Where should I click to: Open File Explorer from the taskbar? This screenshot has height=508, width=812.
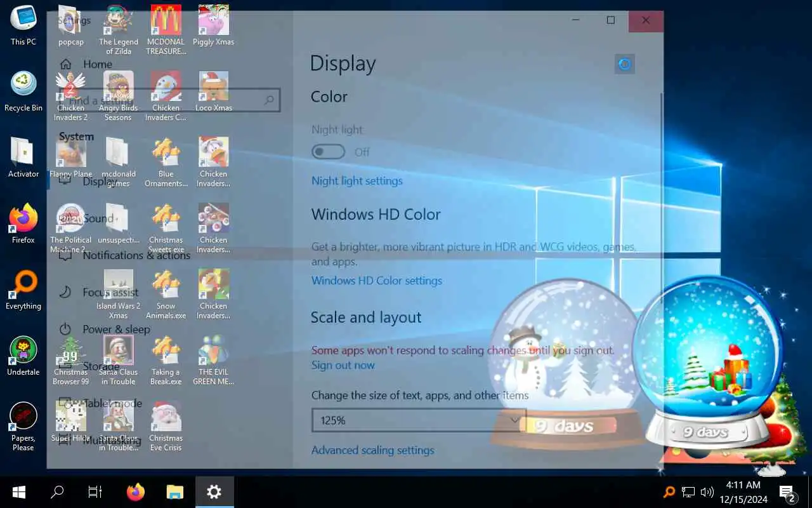[x=174, y=491]
